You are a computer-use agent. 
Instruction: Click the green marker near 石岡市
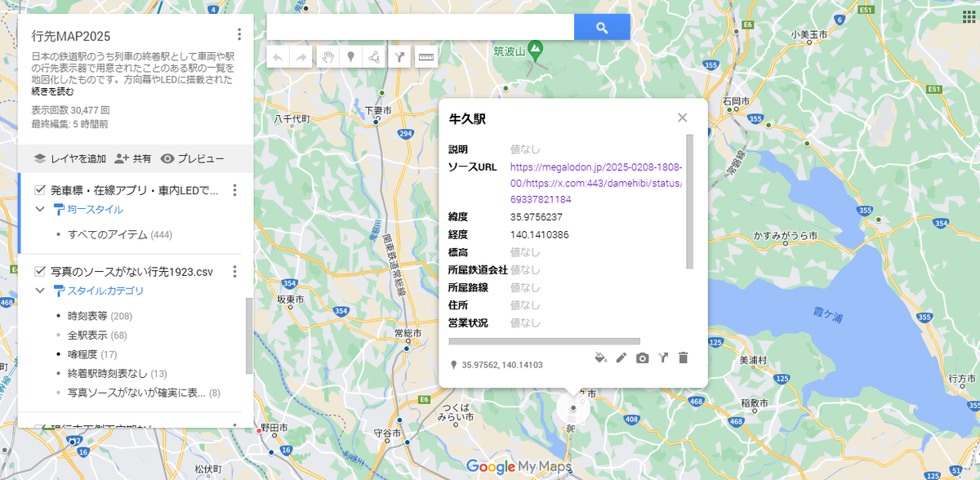(x=728, y=109)
